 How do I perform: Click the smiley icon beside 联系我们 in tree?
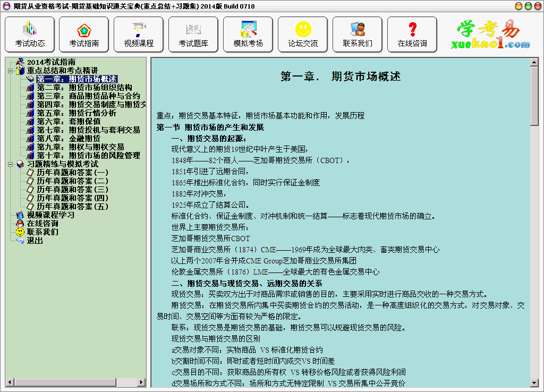pyautogui.click(x=20, y=232)
